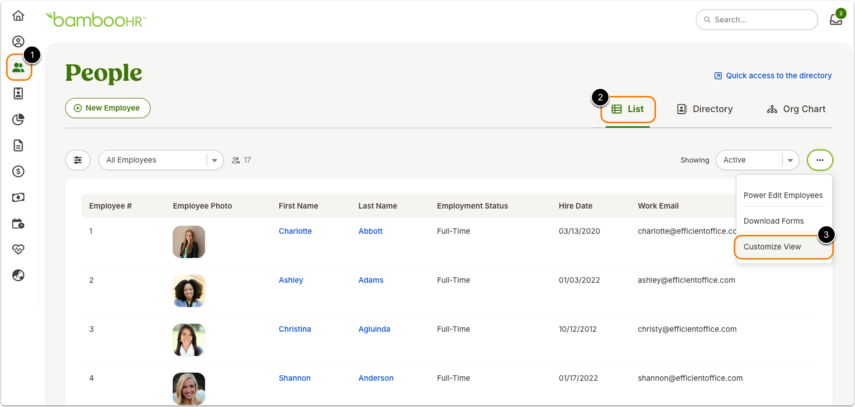
Task: Expand the All Employees dropdown
Action: pyautogui.click(x=161, y=160)
